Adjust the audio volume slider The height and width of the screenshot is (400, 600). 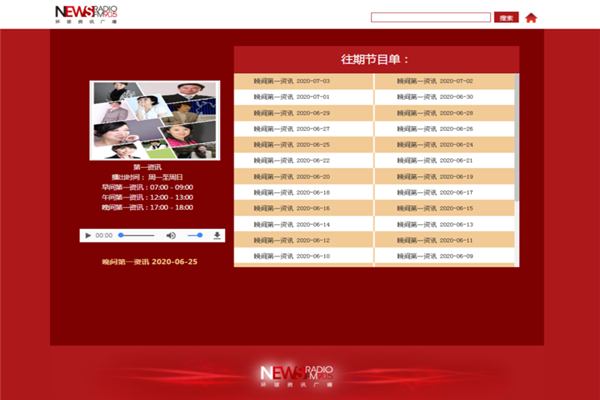[x=194, y=235]
